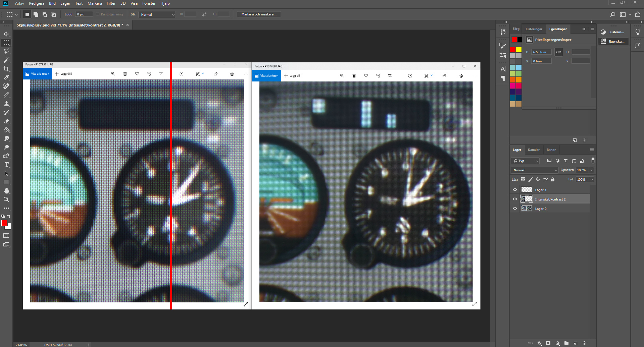Toggle visibility of Intensitet/kontrast 2 layer
Screen dimensions: 644x347
(x=515, y=199)
